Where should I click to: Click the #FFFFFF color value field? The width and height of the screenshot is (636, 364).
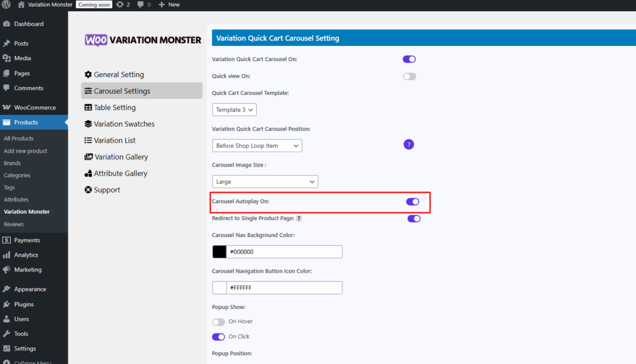284,288
